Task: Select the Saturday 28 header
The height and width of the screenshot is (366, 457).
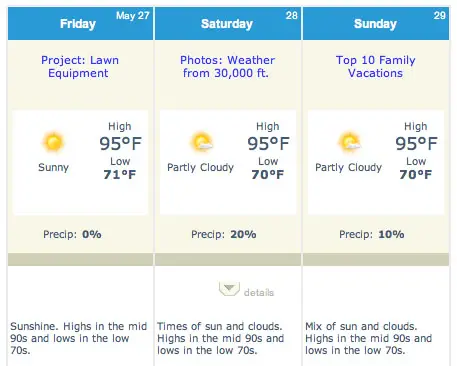Action: pos(228,23)
